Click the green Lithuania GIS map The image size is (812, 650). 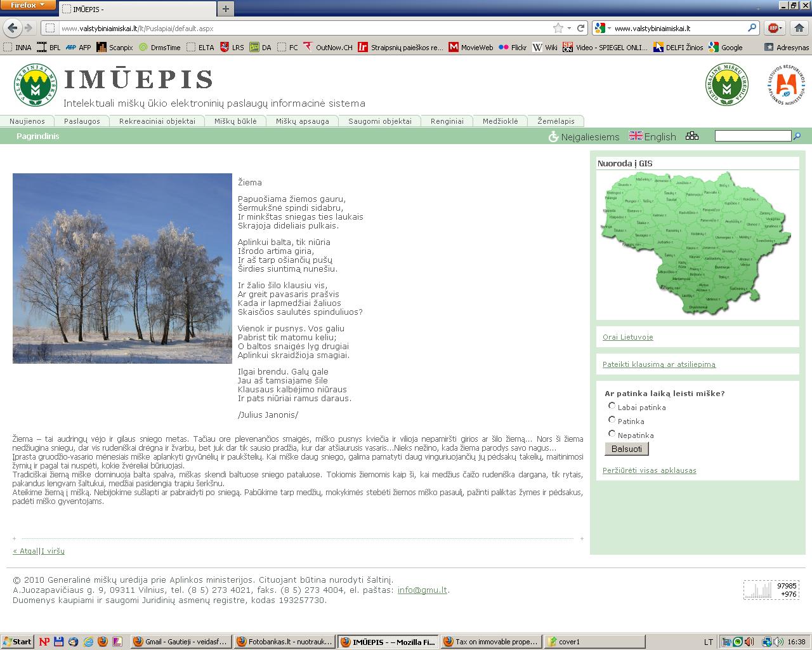695,243
